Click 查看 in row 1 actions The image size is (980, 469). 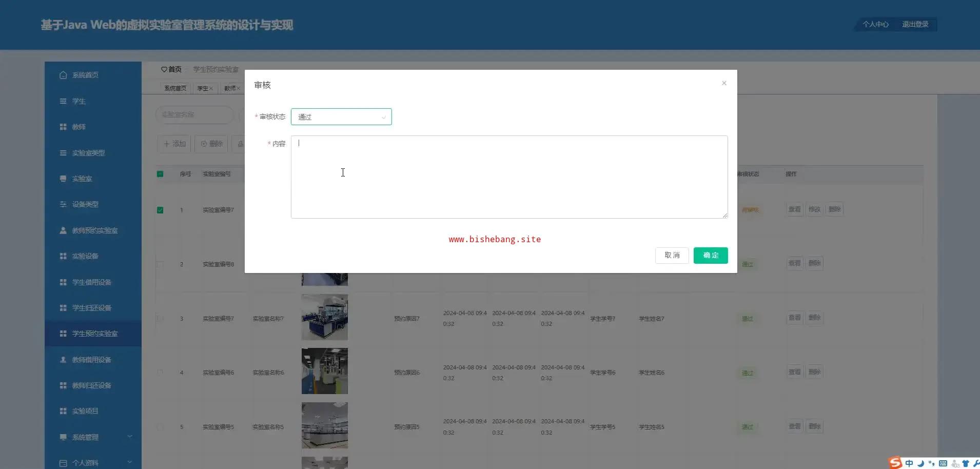[x=795, y=209]
